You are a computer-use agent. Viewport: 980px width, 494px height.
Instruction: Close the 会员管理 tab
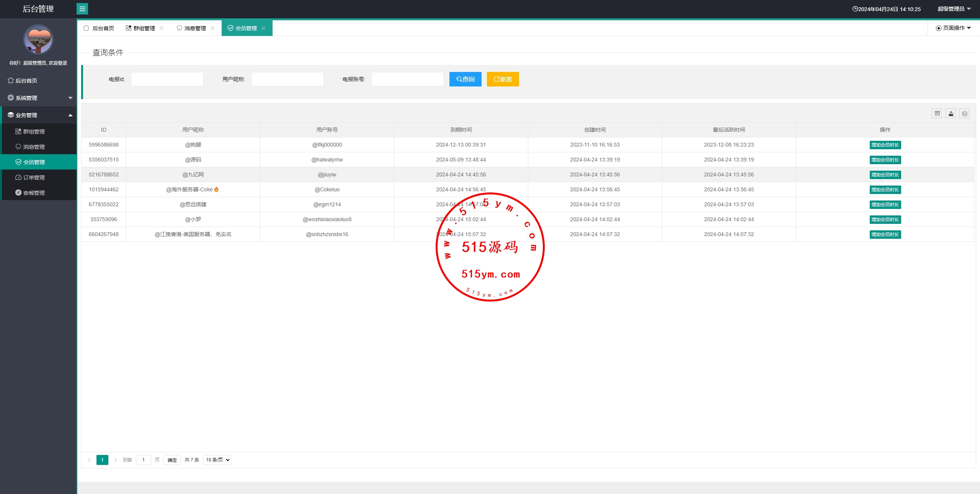[x=263, y=28]
